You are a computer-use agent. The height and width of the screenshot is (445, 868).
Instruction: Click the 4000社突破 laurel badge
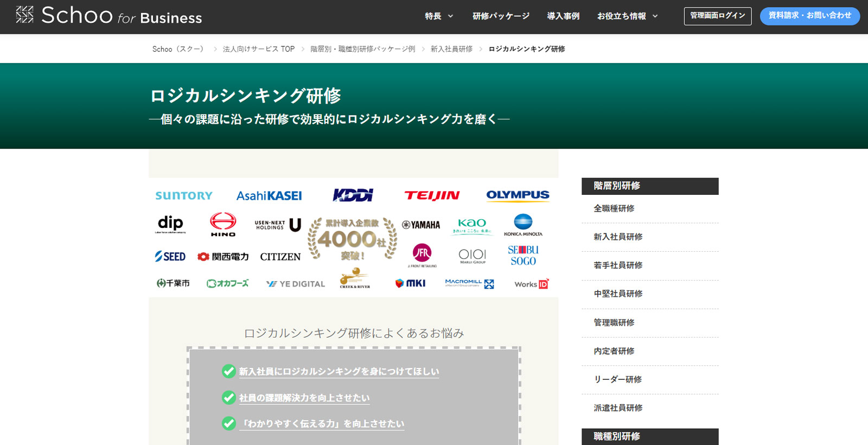(353, 239)
